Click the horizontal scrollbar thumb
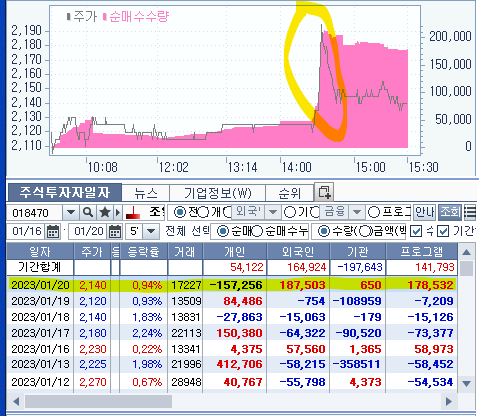Screen dimensions: 479x416 click(x=98, y=401)
